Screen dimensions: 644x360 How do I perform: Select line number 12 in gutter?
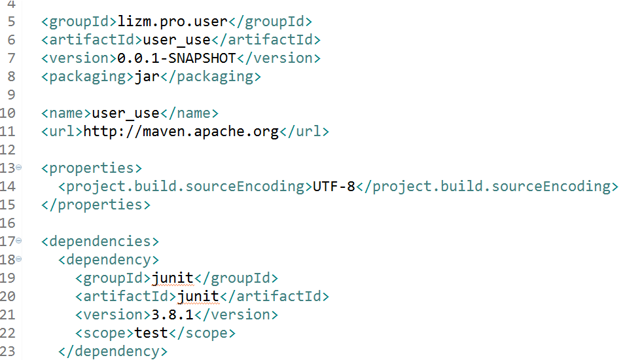(x=8, y=150)
